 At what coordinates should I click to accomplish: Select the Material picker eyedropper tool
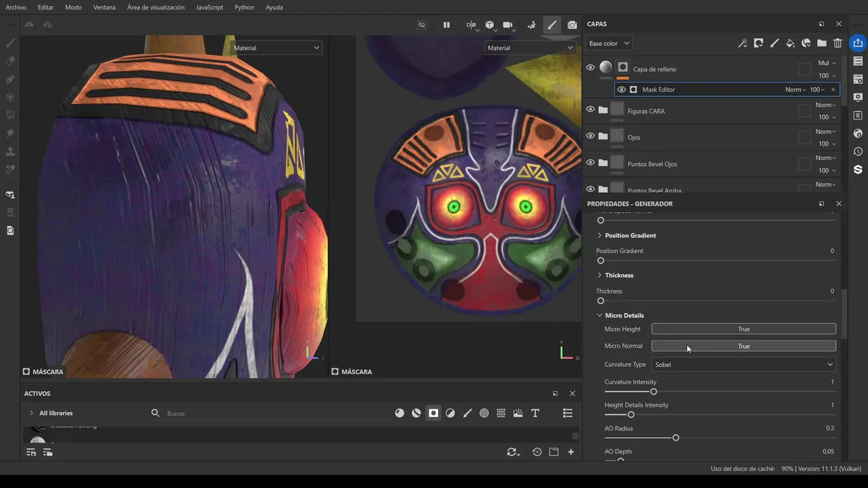(x=10, y=169)
